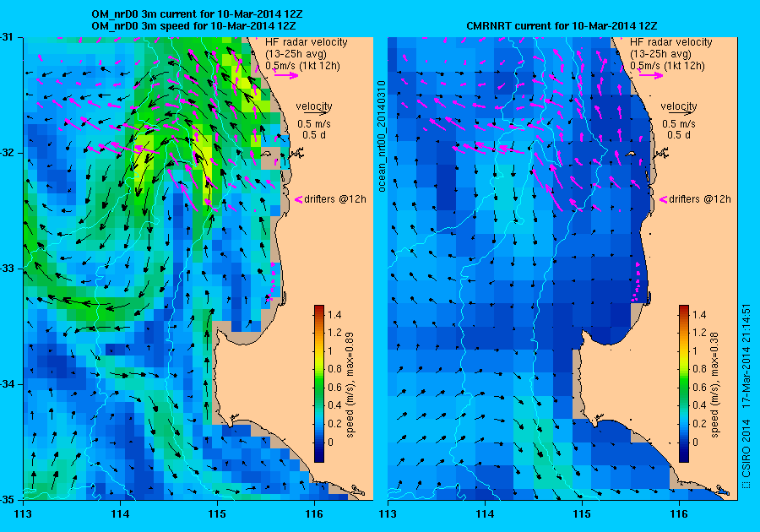Click the '113' longitude label under right map
Image resolution: width=760 pixels, height=532 pixels.
point(388,514)
